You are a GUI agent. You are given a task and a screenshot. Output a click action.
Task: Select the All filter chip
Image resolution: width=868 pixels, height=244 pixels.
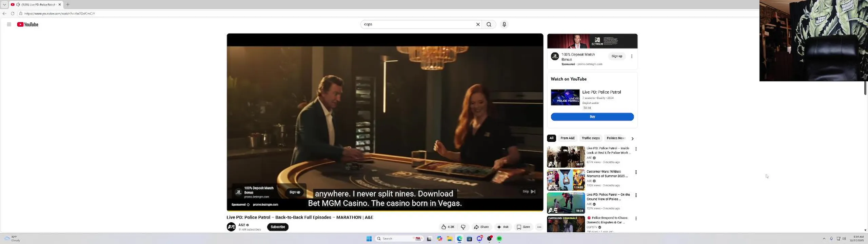[551, 138]
